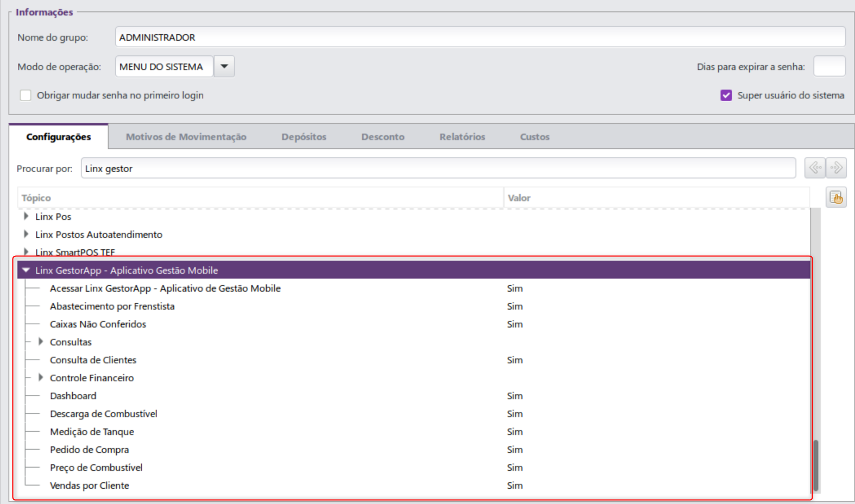Expand Linx Postos Autoatendimento node

tap(26, 234)
